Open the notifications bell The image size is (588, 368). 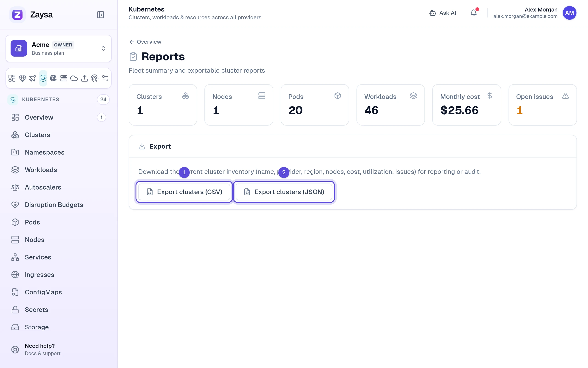pos(474,13)
